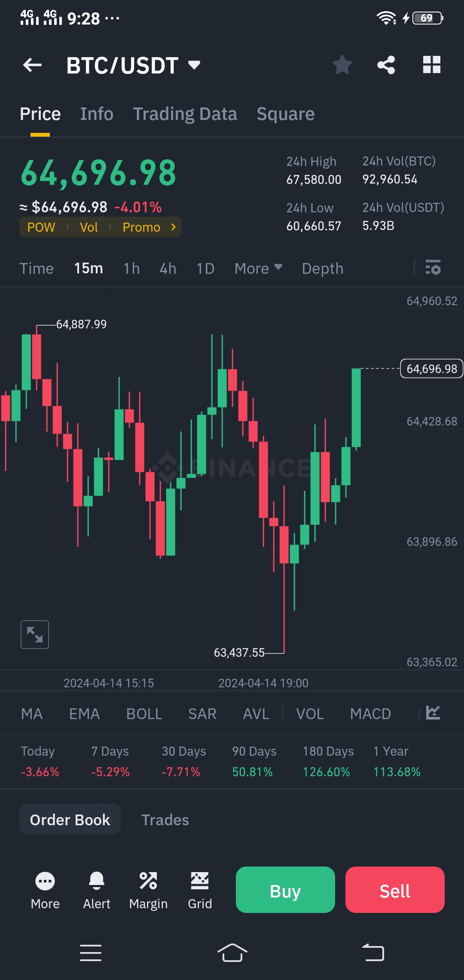Select the 4h interval
The height and width of the screenshot is (980, 464).
pyautogui.click(x=168, y=269)
